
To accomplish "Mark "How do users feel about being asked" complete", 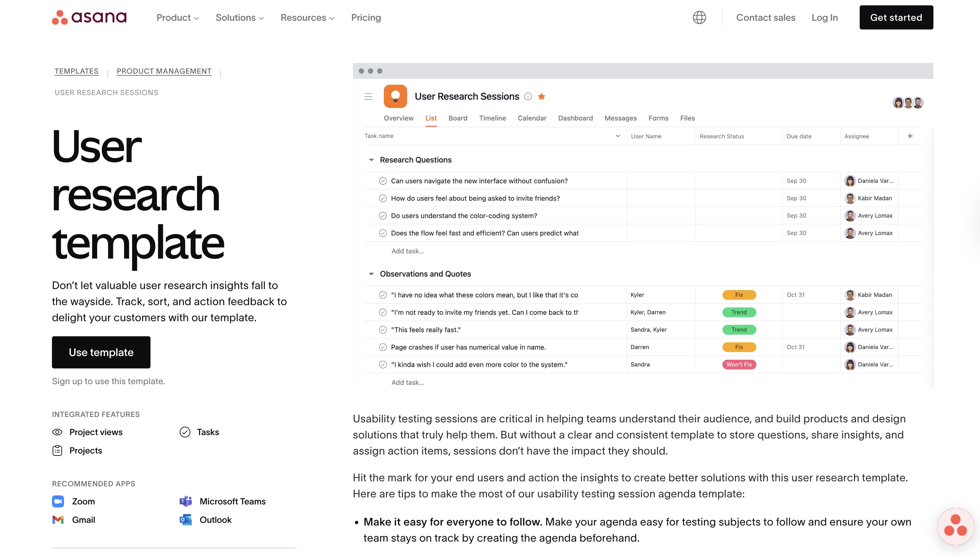I will 383,198.
